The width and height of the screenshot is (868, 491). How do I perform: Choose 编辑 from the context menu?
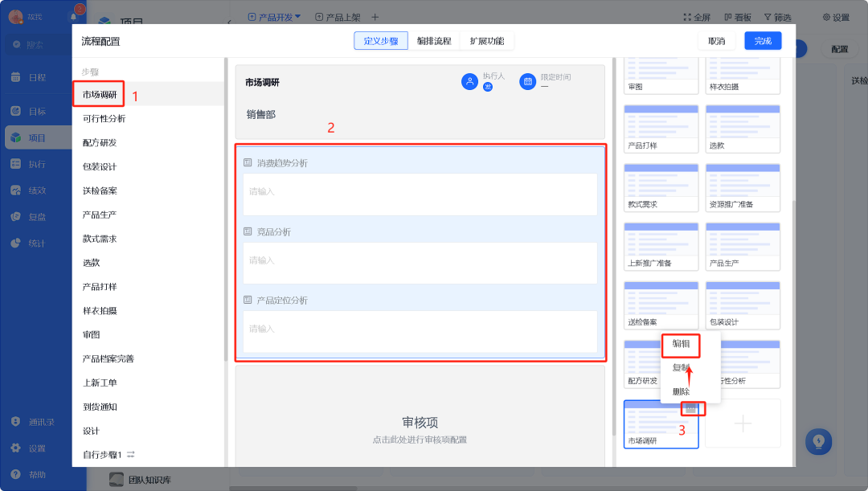(681, 344)
